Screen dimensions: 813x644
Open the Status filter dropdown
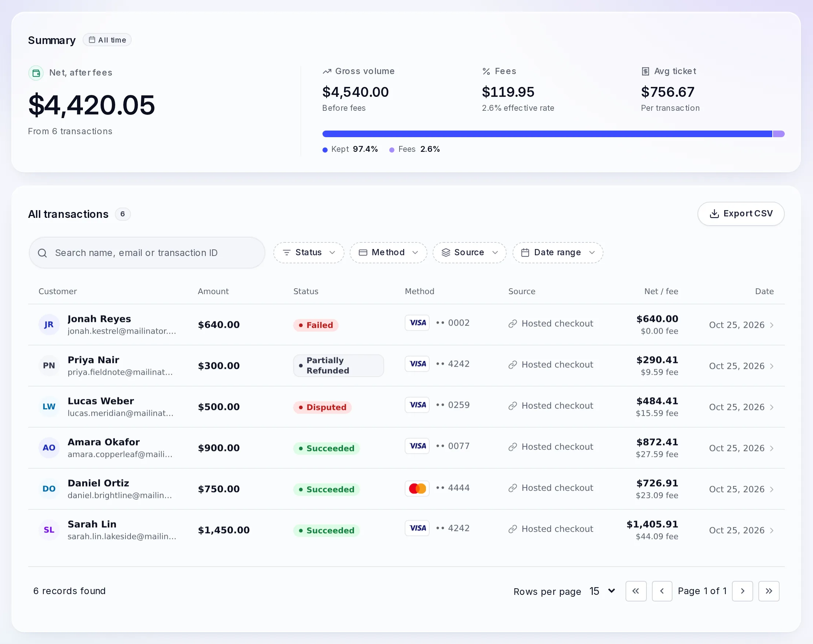click(309, 252)
